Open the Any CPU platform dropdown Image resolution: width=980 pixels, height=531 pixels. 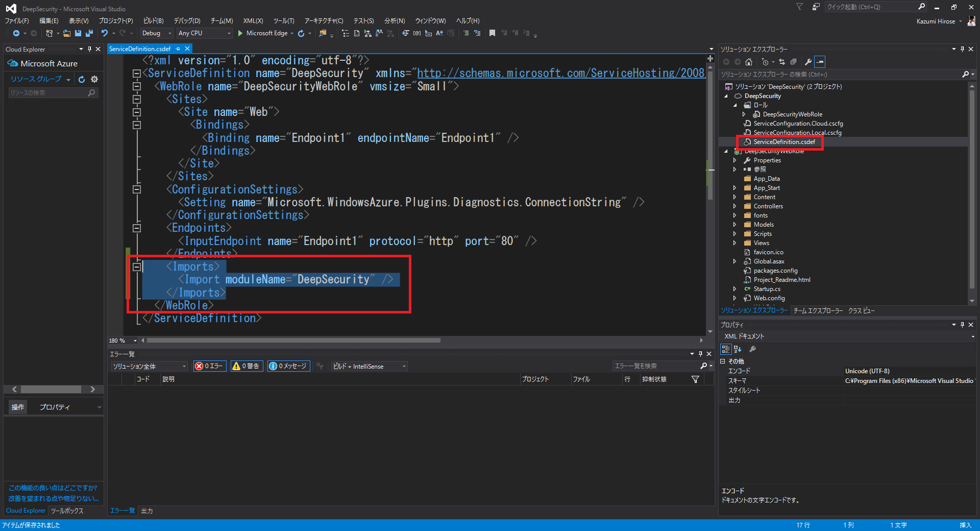[x=204, y=33]
